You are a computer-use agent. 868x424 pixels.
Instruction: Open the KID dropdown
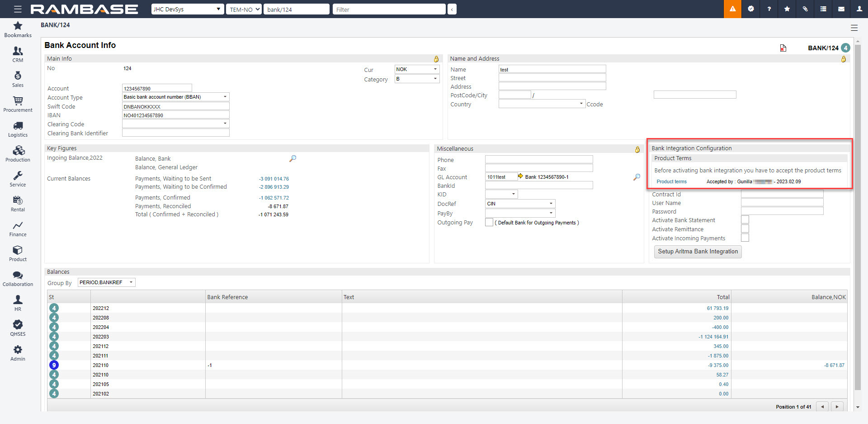[x=501, y=194]
